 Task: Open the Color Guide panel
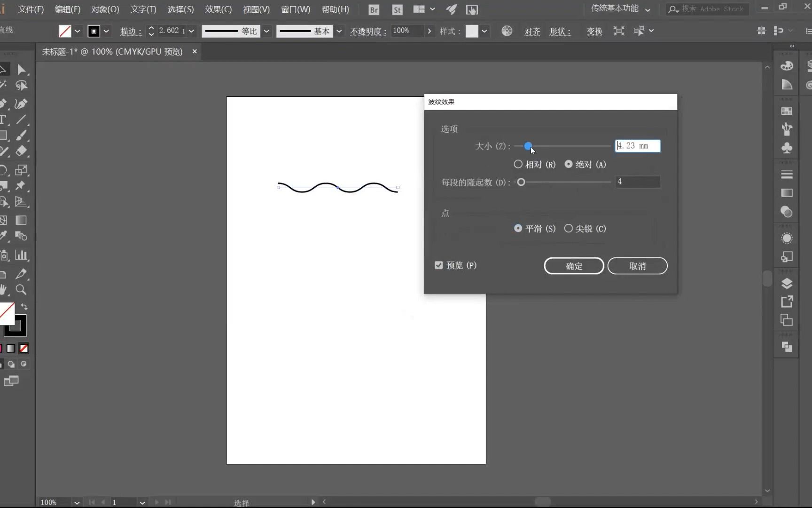click(x=787, y=85)
